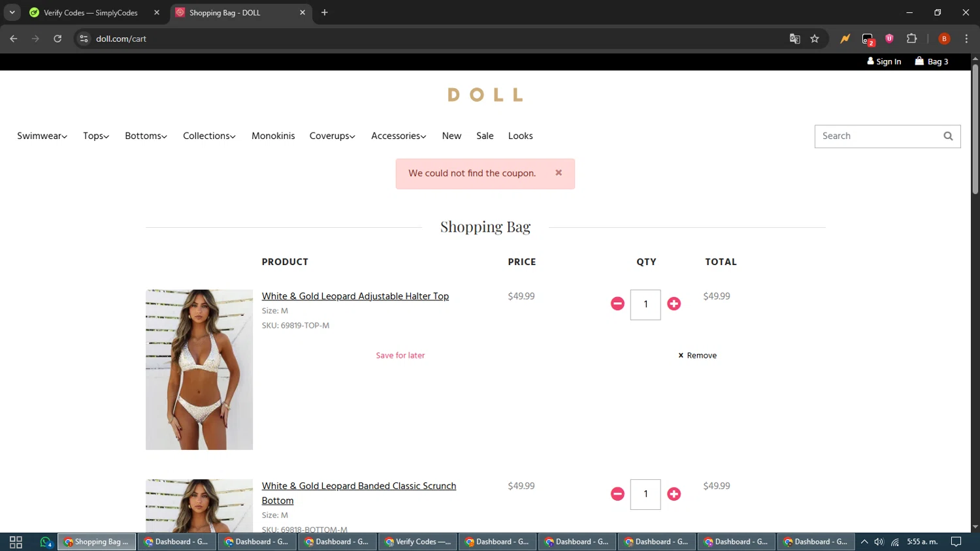This screenshot has width=980, height=551.
Task: Open the Sale menu item
Action: tap(485, 136)
